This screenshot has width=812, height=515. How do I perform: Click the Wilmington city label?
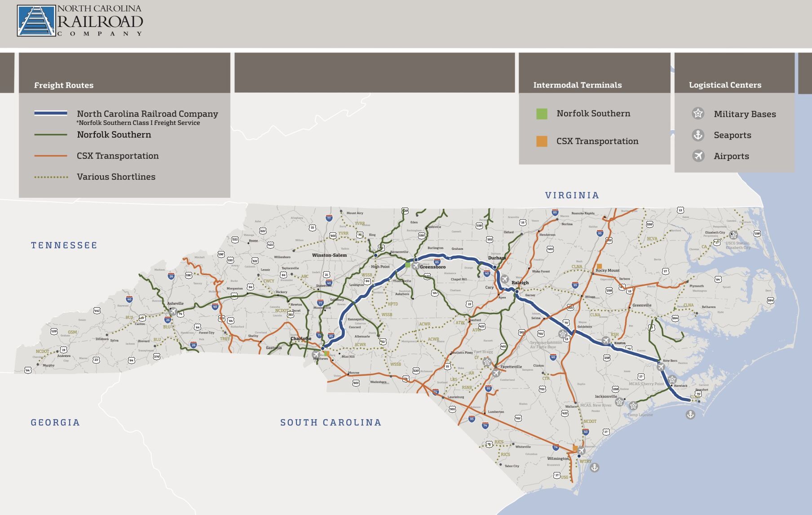click(558, 458)
